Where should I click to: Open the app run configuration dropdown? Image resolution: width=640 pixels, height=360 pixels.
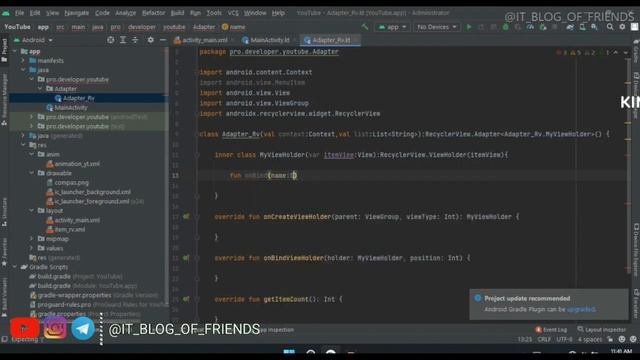click(392, 27)
